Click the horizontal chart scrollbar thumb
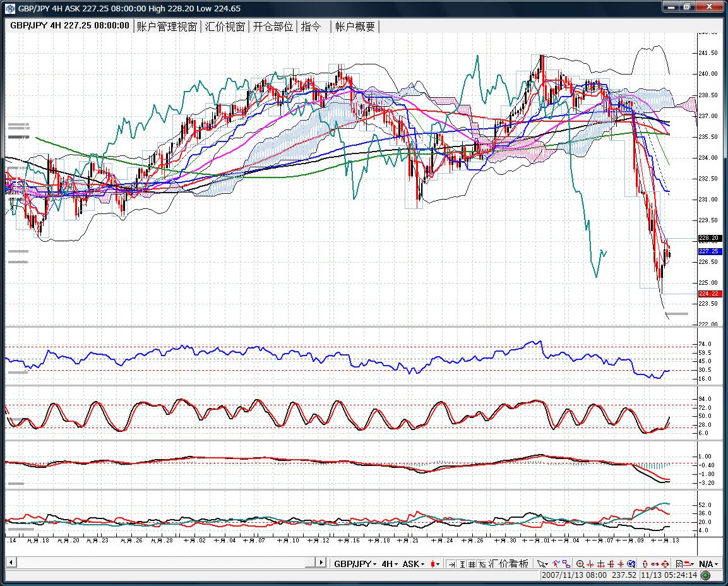This screenshot has width=728, height=586. [310, 562]
